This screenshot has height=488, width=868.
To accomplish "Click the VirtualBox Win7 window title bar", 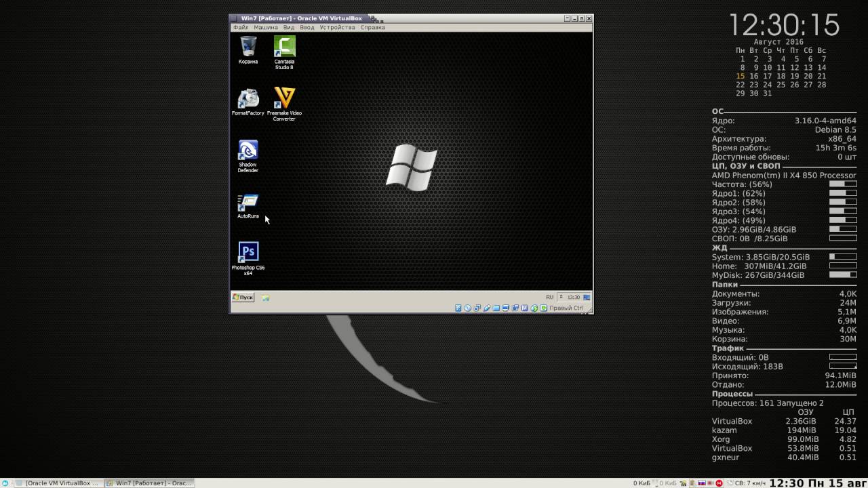I will coord(411,18).
